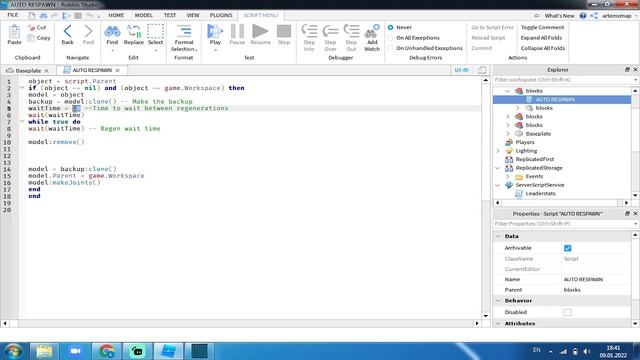Click Collapse All Folds

[x=543, y=48]
